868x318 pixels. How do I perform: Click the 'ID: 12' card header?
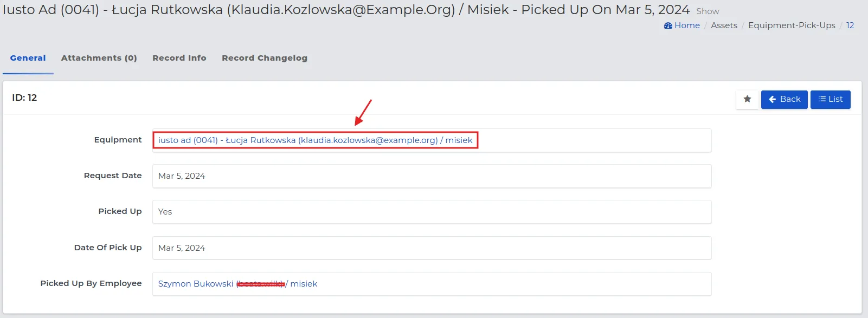(24, 98)
